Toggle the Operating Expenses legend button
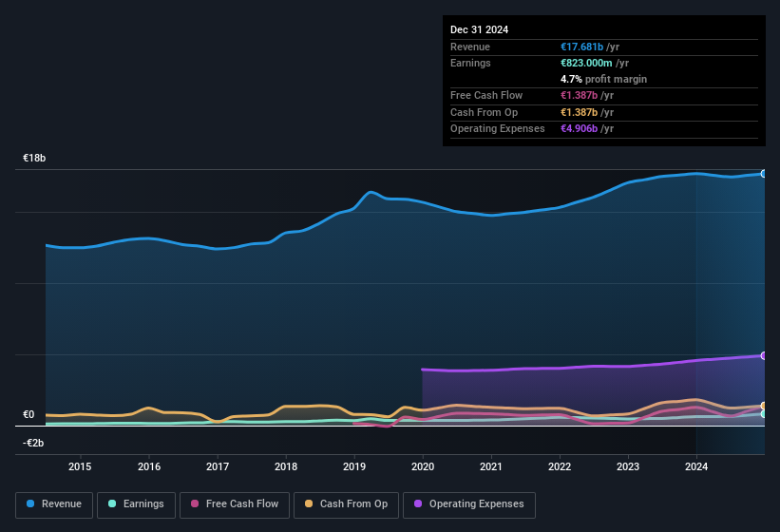Image resolution: width=780 pixels, height=532 pixels. pyautogui.click(x=469, y=504)
